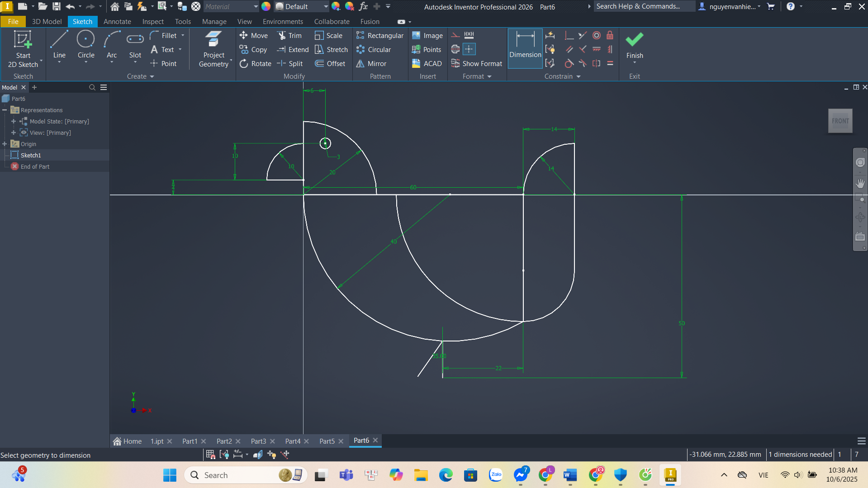Choose the Mirror pattern tool
Screen dimensions: 868x488
371,64
